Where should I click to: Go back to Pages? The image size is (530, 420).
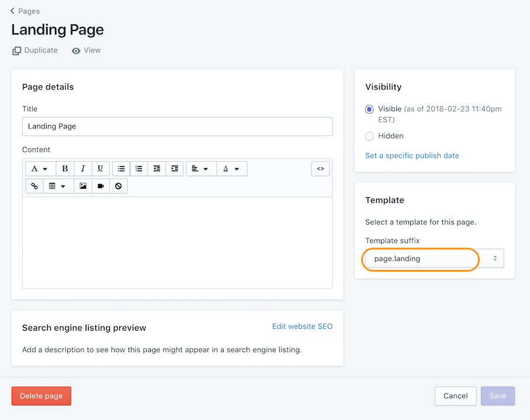coord(25,11)
